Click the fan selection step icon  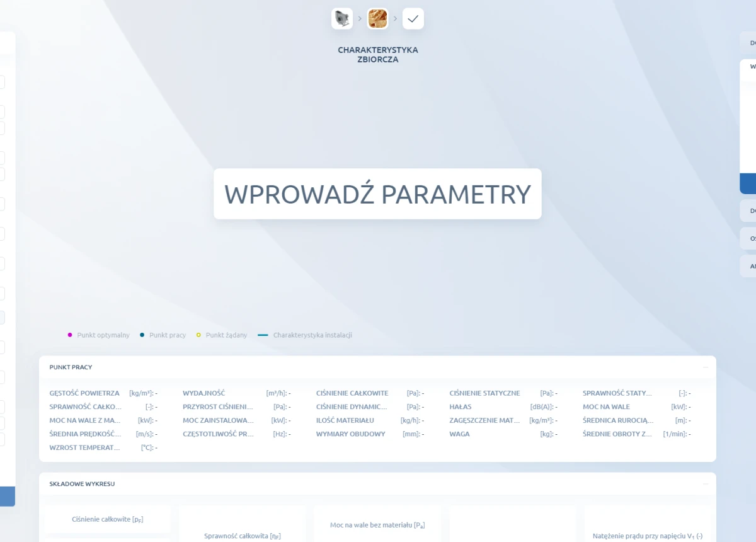tap(342, 19)
